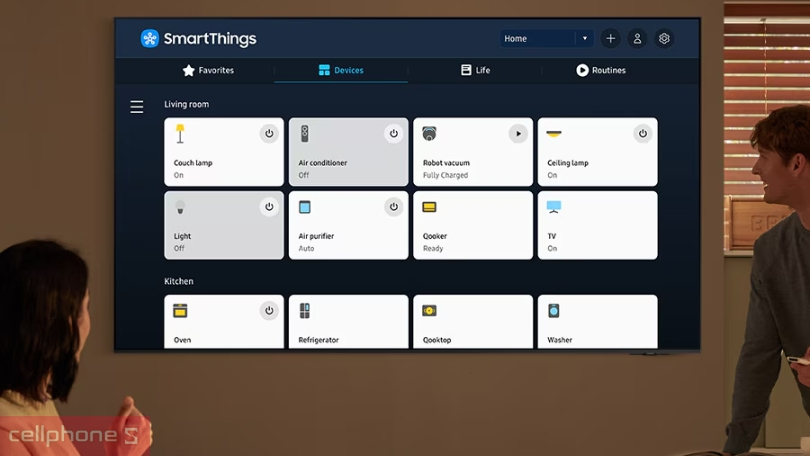Open the Qooker device card
The width and height of the screenshot is (810, 456).
(x=473, y=226)
